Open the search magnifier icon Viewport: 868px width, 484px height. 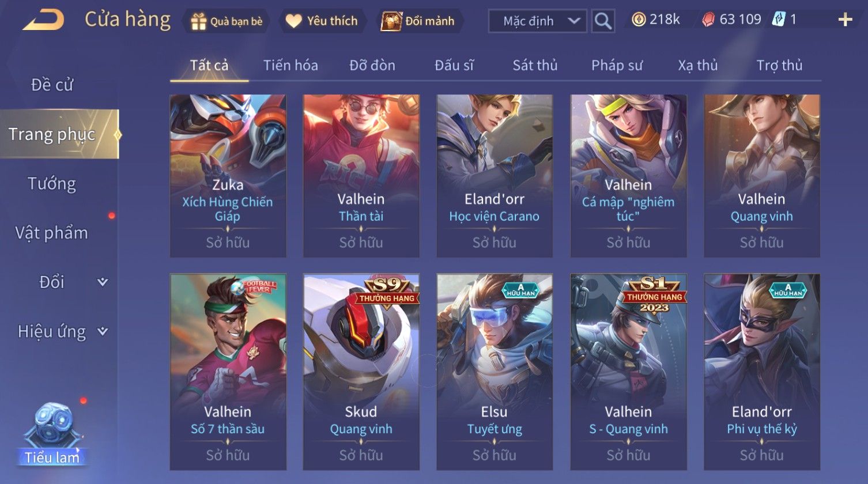point(603,21)
